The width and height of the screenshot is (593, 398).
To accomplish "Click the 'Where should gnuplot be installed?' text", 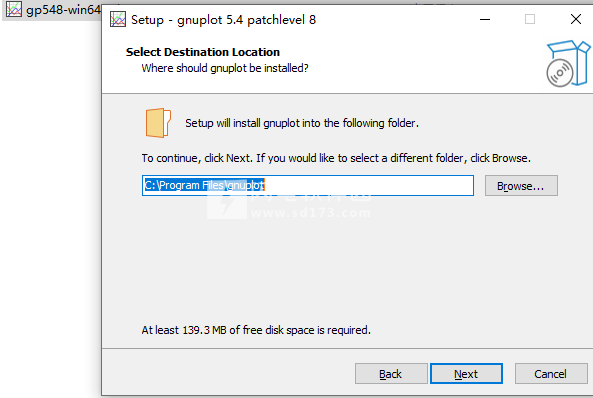I will pos(225,68).
